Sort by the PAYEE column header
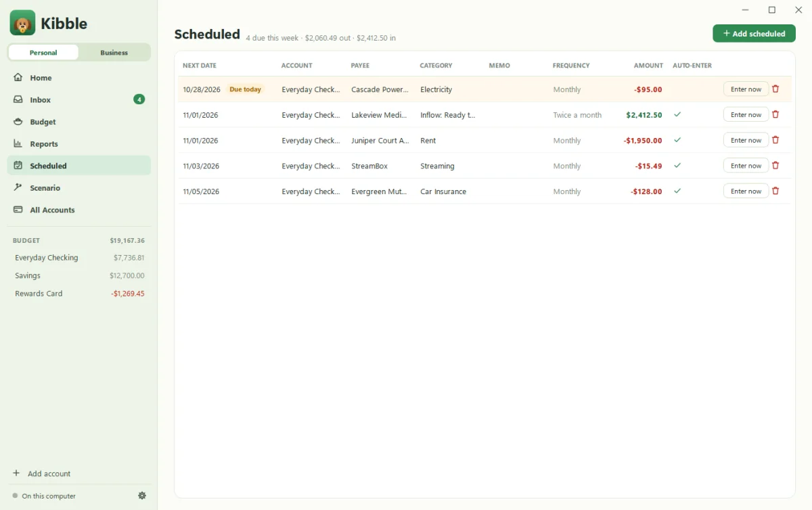The width and height of the screenshot is (812, 510). tap(360, 66)
